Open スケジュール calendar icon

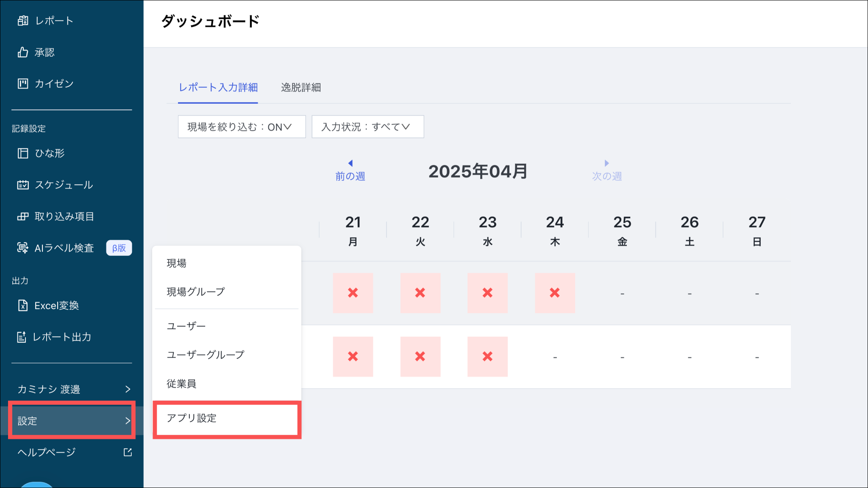click(23, 185)
